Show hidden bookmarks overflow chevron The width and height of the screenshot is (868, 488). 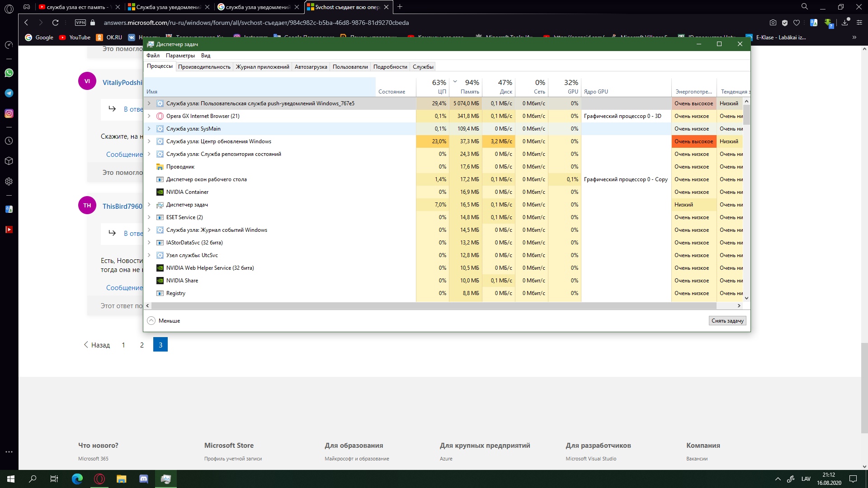point(854,38)
